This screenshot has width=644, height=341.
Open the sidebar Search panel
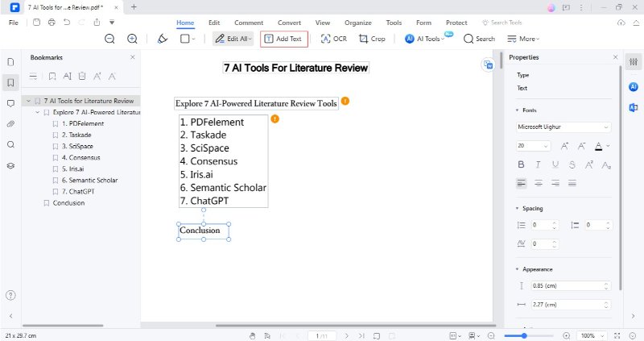tap(10, 144)
